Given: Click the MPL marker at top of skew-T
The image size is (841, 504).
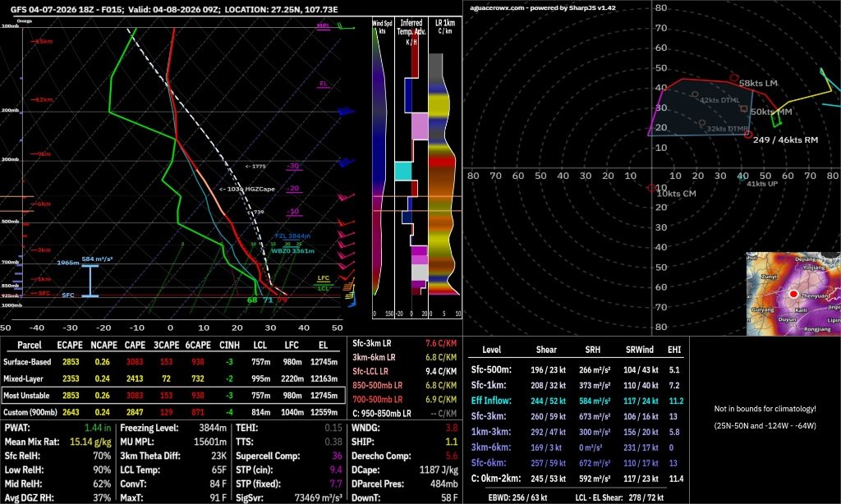Looking at the screenshot, I should tap(323, 25).
